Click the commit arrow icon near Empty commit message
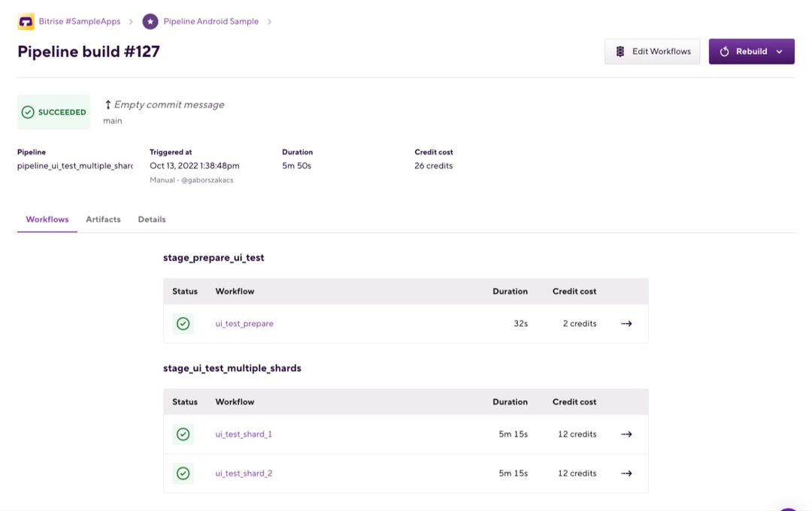The width and height of the screenshot is (812, 511). pyautogui.click(x=108, y=104)
